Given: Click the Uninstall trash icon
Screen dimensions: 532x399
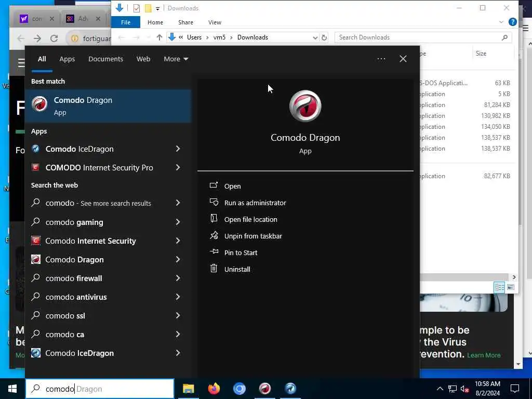Looking at the screenshot, I should click(214, 269).
